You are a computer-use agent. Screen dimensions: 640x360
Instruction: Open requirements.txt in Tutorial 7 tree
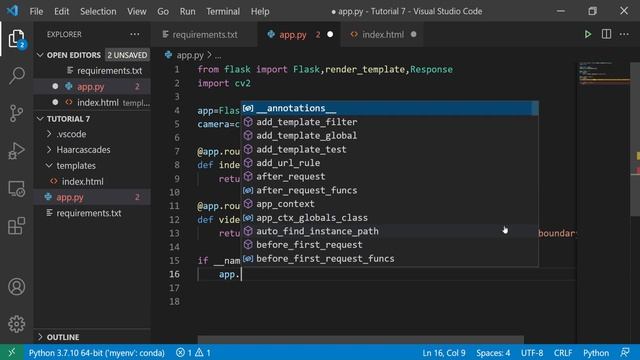(92, 213)
